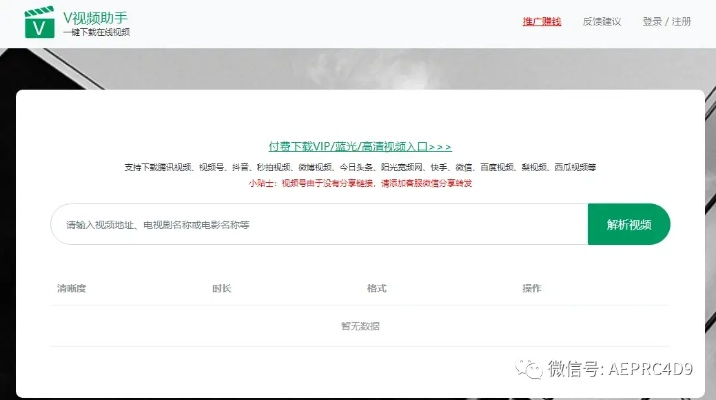Viewport: 716px width, 400px height.
Task: Click 注册 in the top navigation
Action: click(682, 21)
